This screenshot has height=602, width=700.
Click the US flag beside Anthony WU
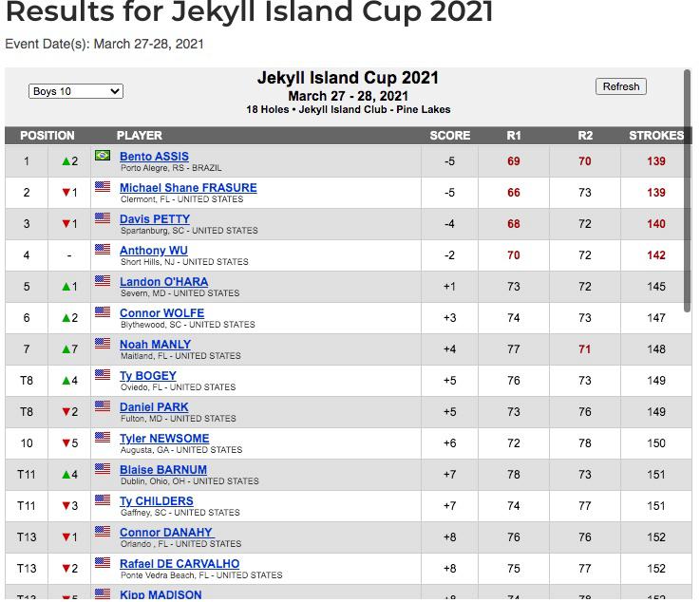(103, 249)
